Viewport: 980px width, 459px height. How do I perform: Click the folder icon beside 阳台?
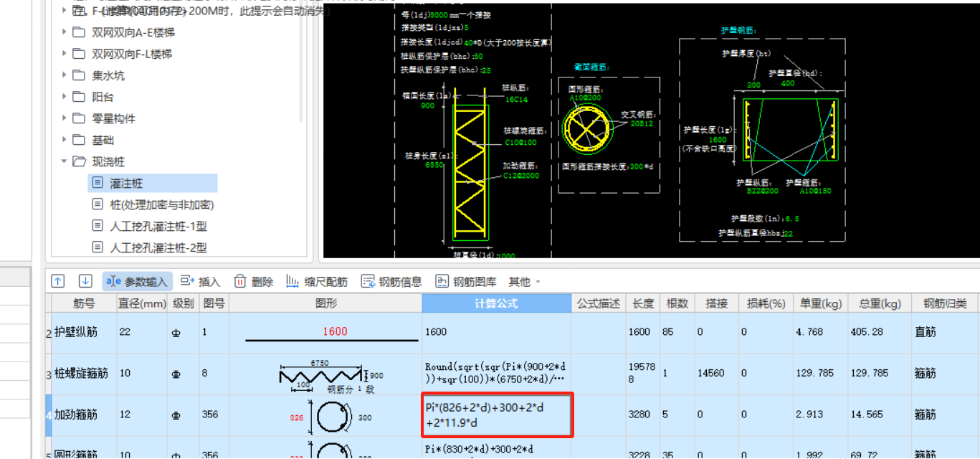click(x=80, y=97)
